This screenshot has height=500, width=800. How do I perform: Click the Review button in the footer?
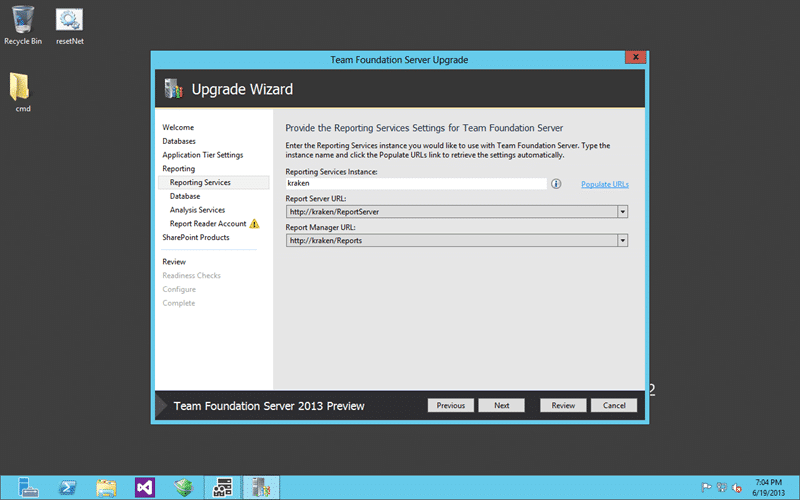tap(563, 405)
